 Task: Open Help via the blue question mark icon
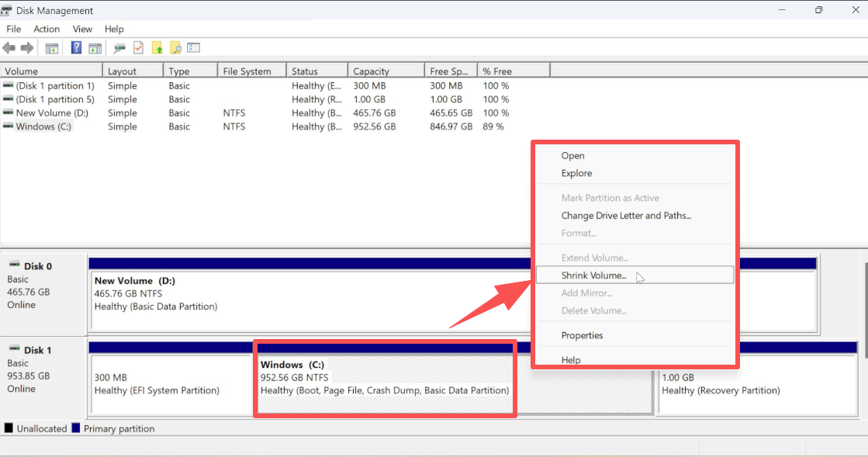click(x=76, y=48)
